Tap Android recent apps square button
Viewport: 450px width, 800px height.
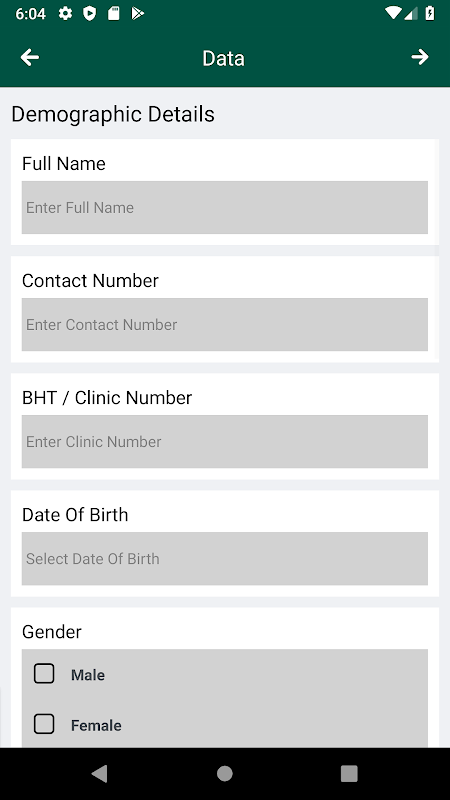coord(349,773)
